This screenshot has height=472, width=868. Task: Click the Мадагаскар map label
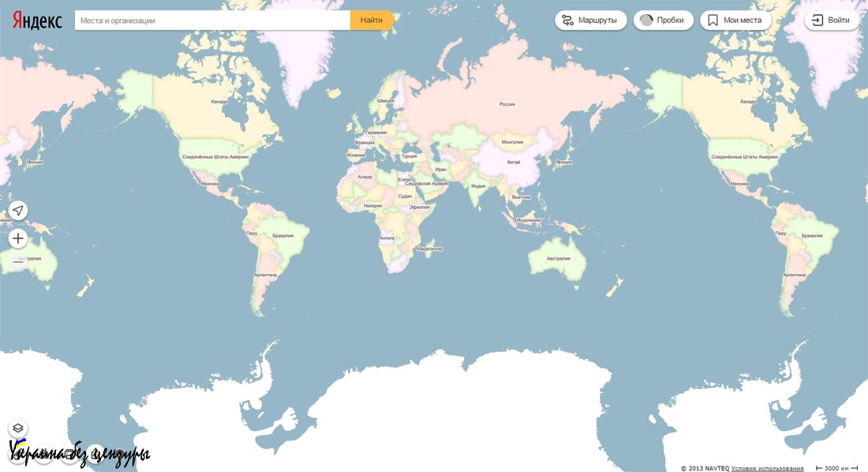point(429,249)
